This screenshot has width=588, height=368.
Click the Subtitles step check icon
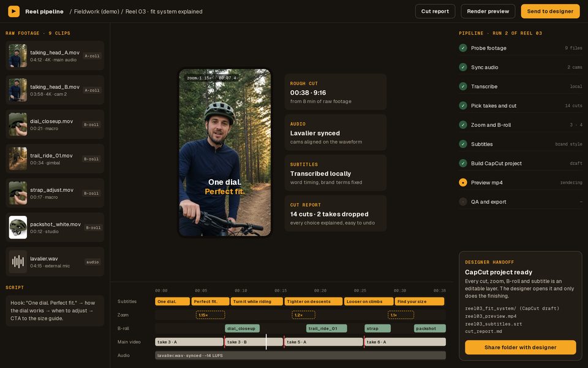coord(463,144)
